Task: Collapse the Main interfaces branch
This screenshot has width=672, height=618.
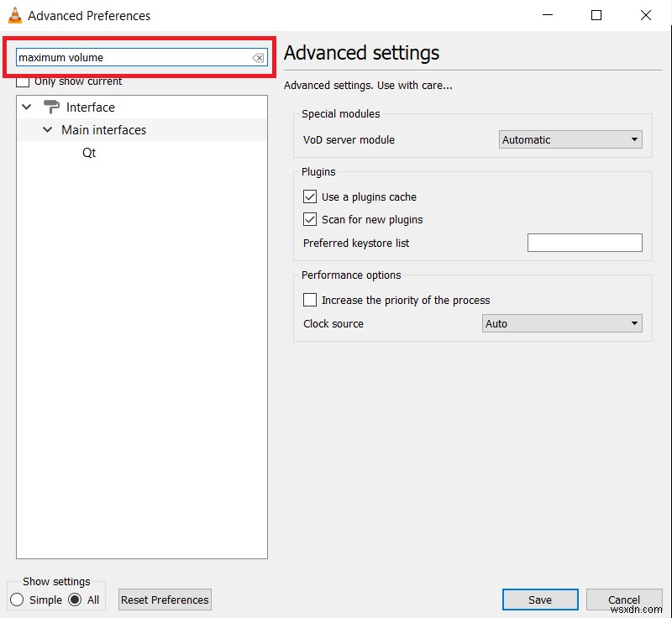Action: pos(47,130)
